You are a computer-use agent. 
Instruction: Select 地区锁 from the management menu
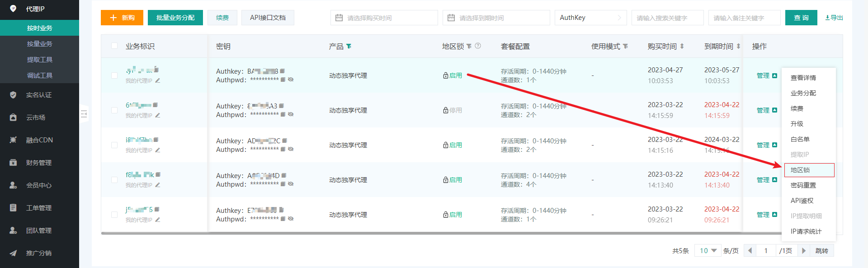click(808, 170)
